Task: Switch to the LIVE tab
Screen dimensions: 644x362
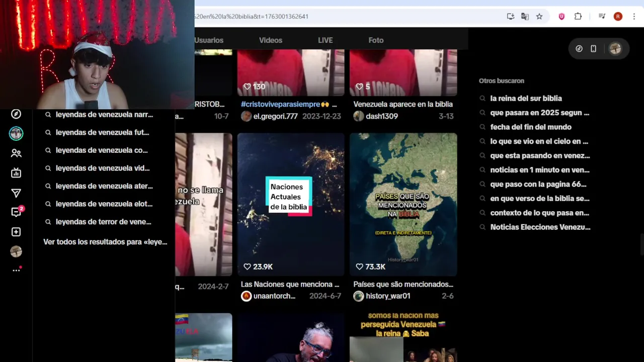Action: pyautogui.click(x=326, y=40)
